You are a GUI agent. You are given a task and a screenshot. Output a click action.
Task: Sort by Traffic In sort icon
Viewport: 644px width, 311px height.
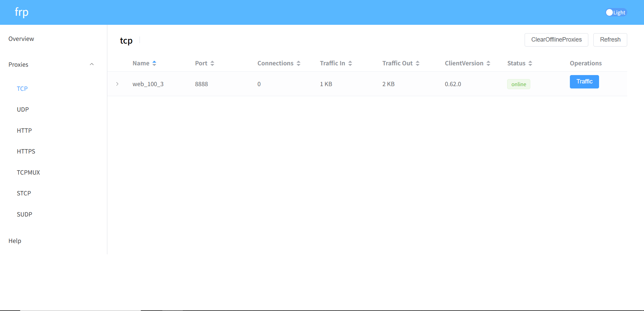[350, 63]
